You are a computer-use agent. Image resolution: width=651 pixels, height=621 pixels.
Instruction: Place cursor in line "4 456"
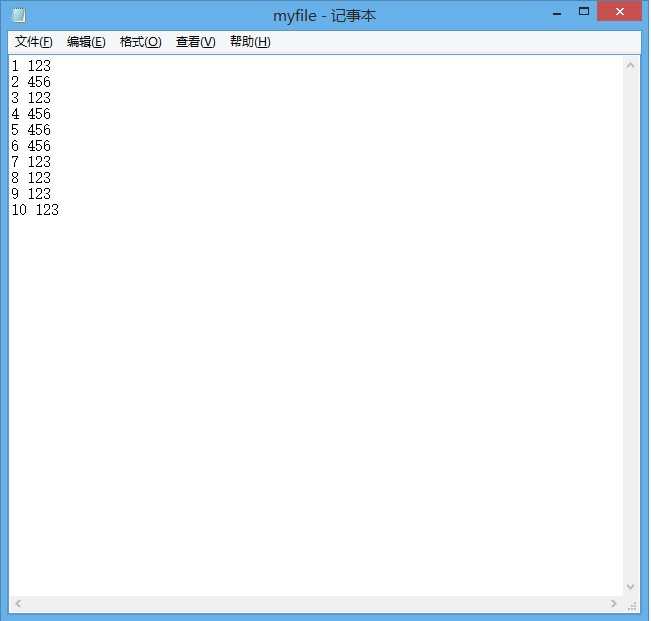pyautogui.click(x=31, y=114)
